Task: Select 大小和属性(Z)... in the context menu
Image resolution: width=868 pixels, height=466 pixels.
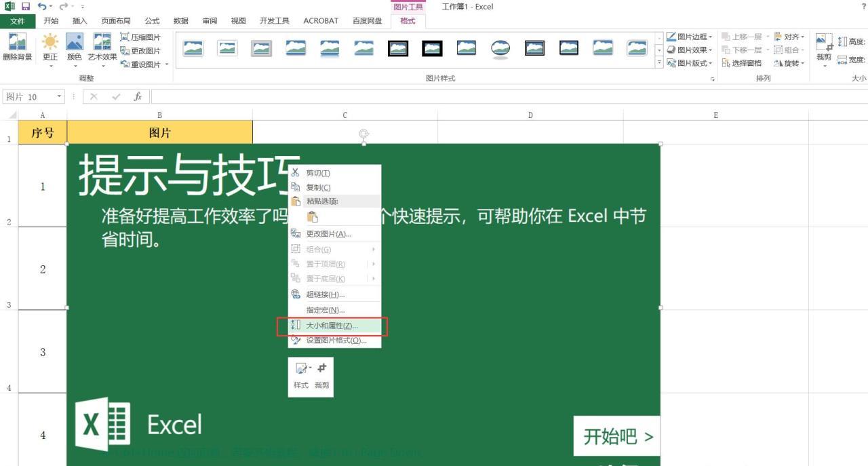Action: click(334, 326)
